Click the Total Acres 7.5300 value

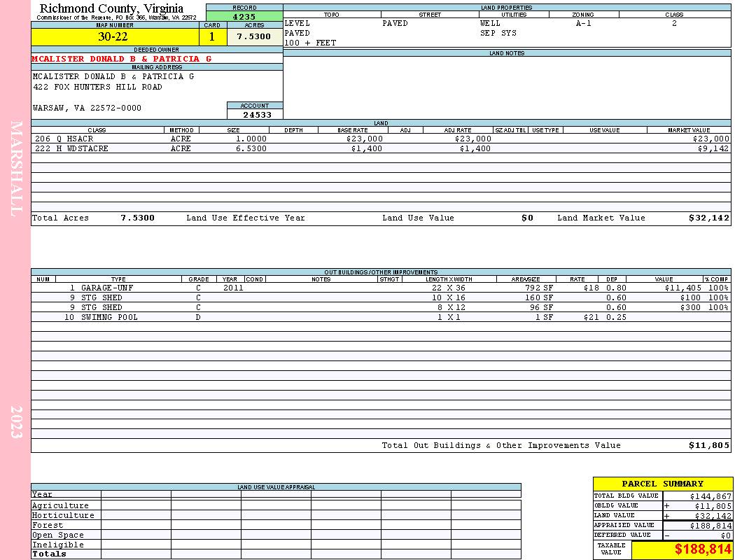pos(137,218)
